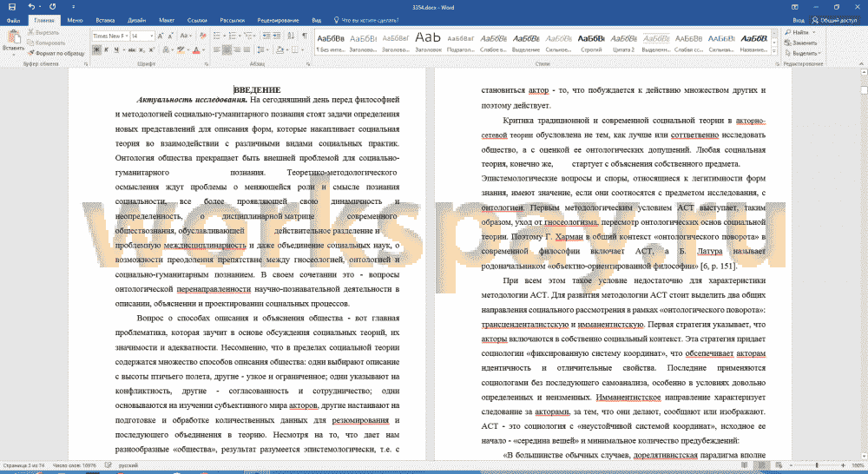Click the Выделить select button
Screen dimensions: 868x474
803,53
